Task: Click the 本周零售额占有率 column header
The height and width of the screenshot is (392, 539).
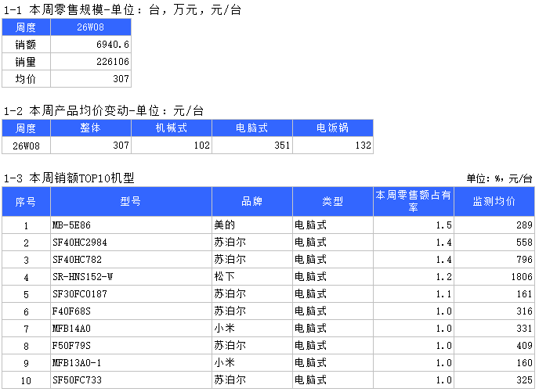Action: click(x=413, y=202)
